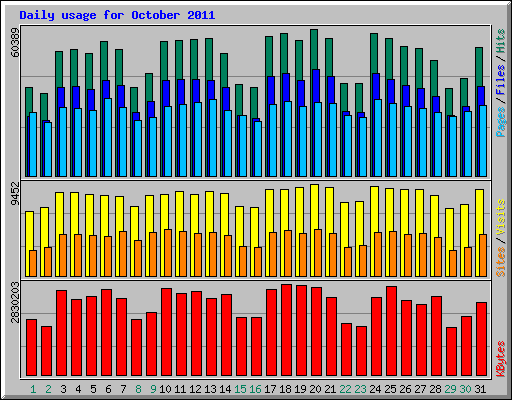Select the cyan pages bar for day 16
Image resolution: width=512 pixels, height=400 pixels.
pos(258,149)
